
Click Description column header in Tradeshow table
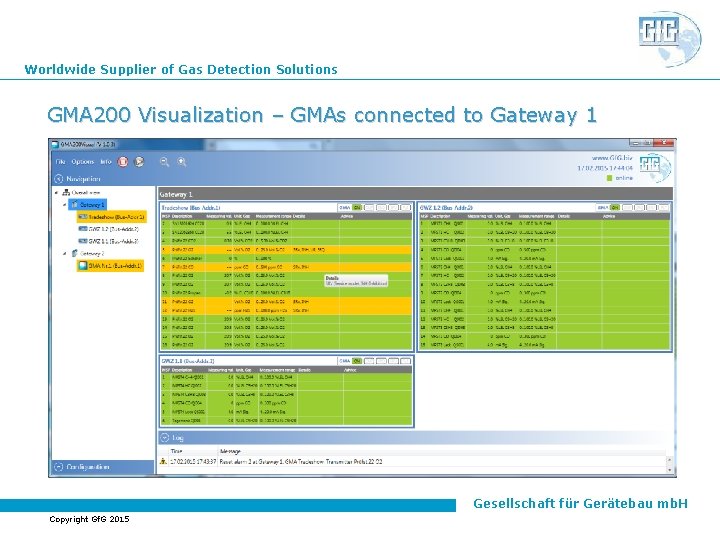(x=182, y=216)
